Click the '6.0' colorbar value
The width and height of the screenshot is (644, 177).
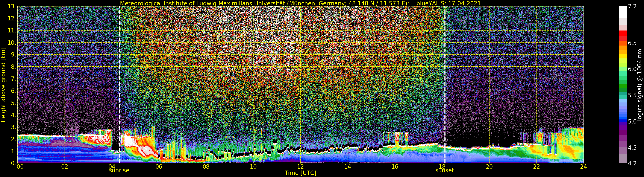(632, 69)
